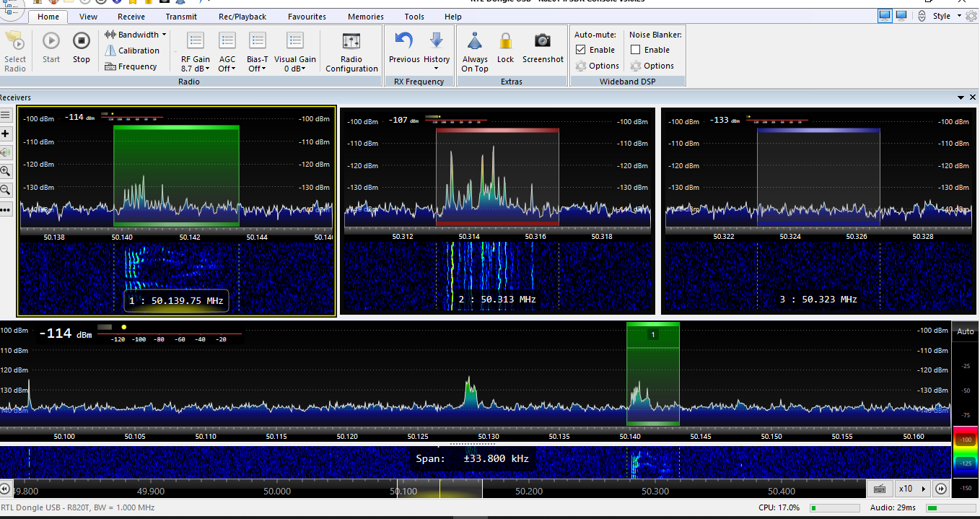Click the Auto level button
The height and width of the screenshot is (519, 980).
[x=966, y=331]
